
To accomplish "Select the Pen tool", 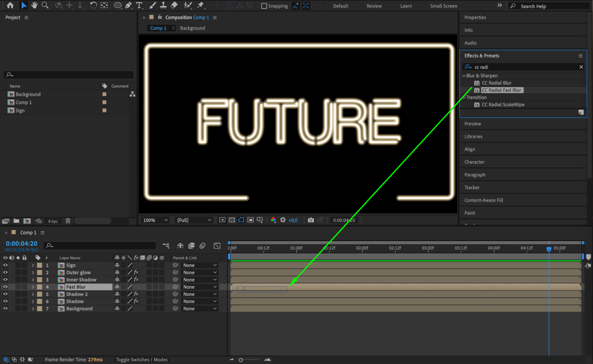I will tap(128, 5).
